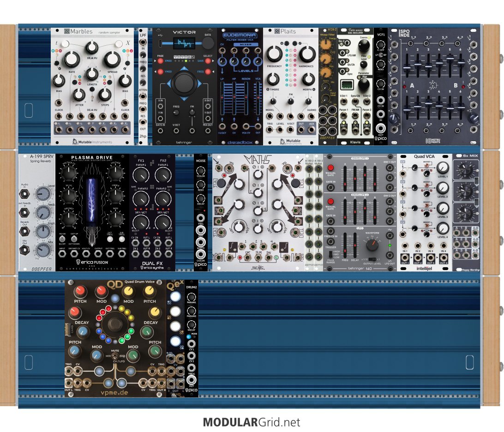Viewport: 504px width, 432px height.
Task: Click the Victor waveform display
Action: [184, 43]
